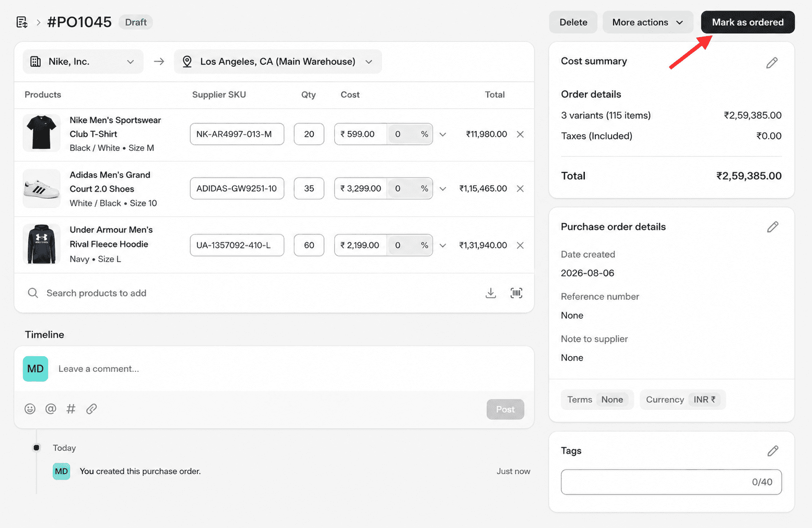Viewport: 812px width, 528px height.
Task: Toggle discount unit % for Under Armour Hoodie
Action: [x=425, y=245]
